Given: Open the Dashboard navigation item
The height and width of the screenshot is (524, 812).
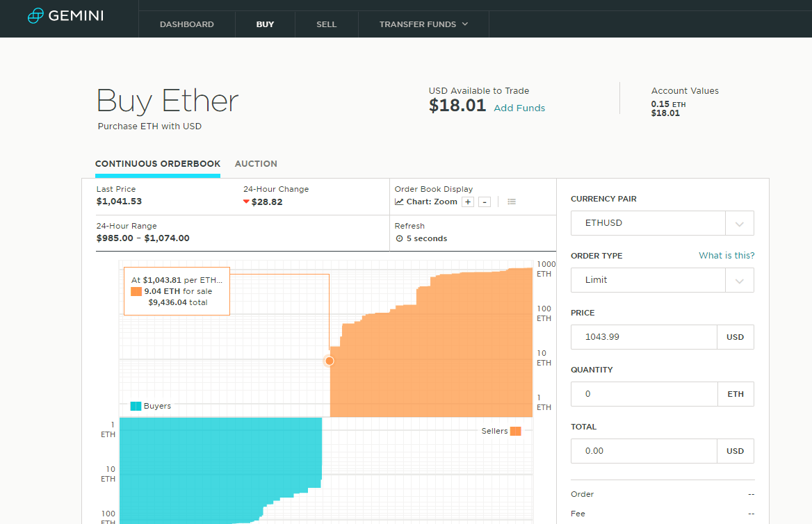Looking at the screenshot, I should (x=187, y=24).
